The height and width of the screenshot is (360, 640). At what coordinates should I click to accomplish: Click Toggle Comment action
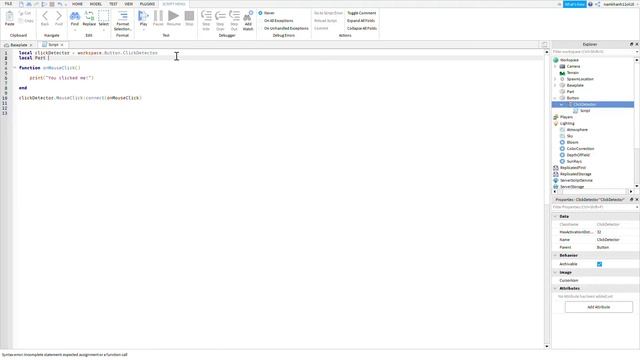pos(362,13)
